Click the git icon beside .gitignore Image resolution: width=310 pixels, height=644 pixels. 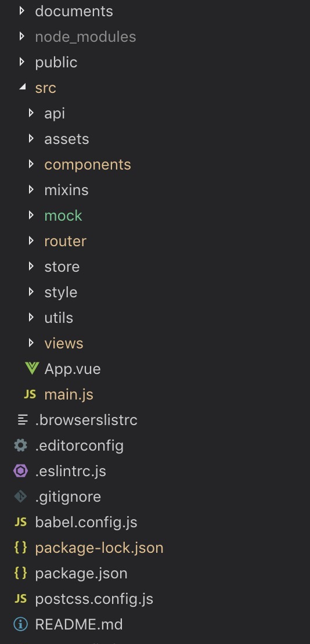coord(20,497)
